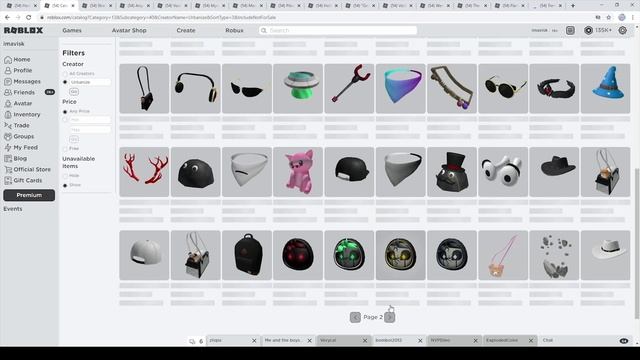Image resolution: width=640 pixels, height=360 pixels.
Task: Open the Games menu
Action: (x=72, y=31)
